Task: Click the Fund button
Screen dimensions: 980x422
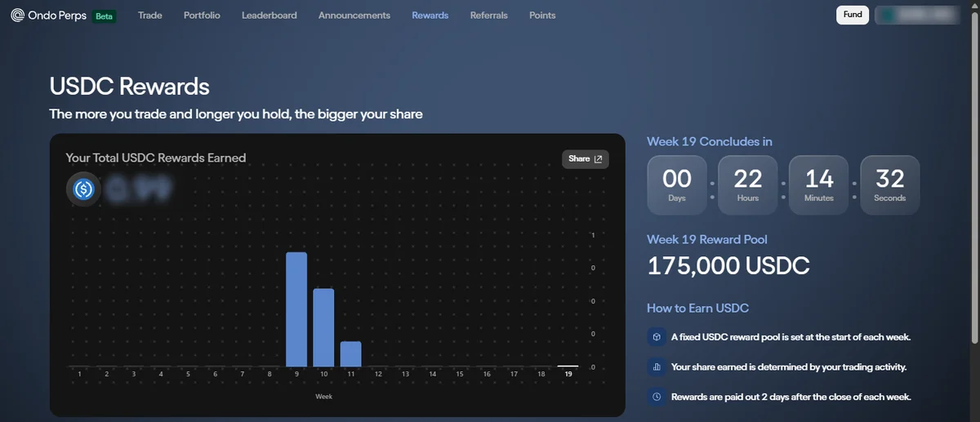Action: [853, 15]
